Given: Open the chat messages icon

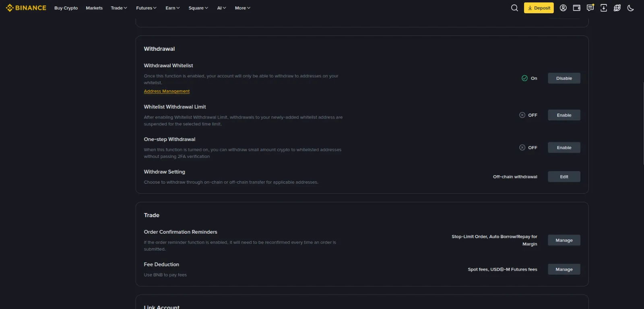Looking at the screenshot, I should coord(590,8).
